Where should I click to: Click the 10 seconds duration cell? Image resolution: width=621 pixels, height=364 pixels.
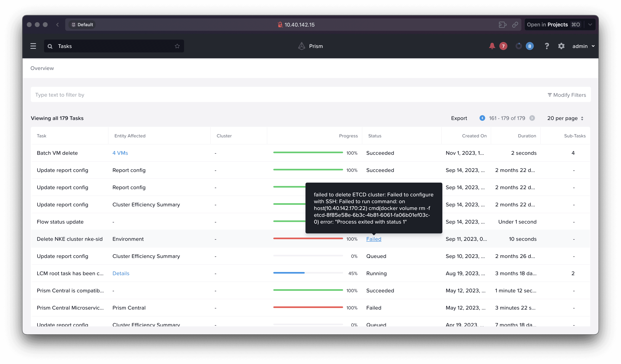[x=522, y=239]
